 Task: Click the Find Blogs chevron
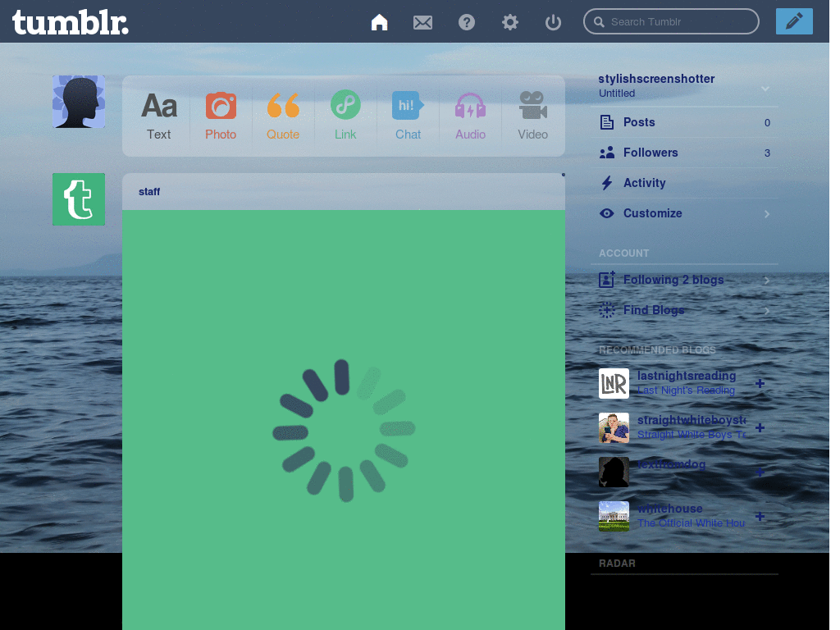point(767,311)
